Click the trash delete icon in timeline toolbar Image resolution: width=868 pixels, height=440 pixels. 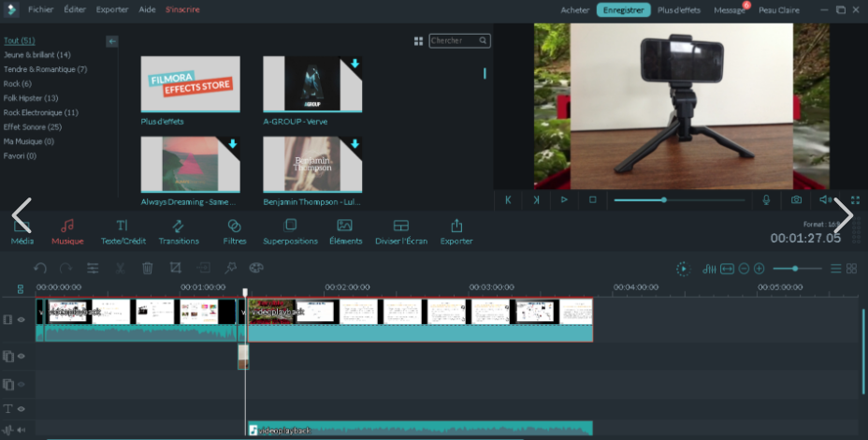pos(148,269)
